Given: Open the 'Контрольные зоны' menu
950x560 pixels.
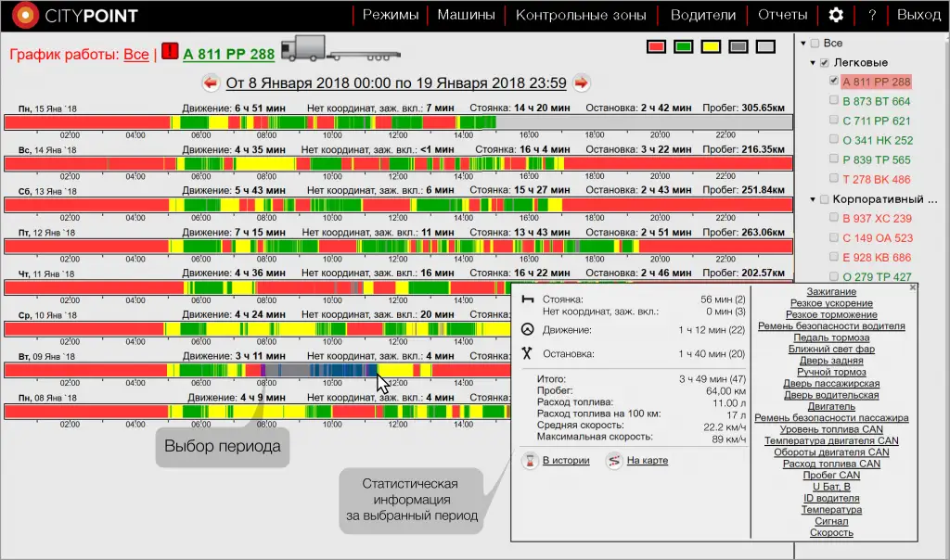Looking at the screenshot, I should click(581, 15).
